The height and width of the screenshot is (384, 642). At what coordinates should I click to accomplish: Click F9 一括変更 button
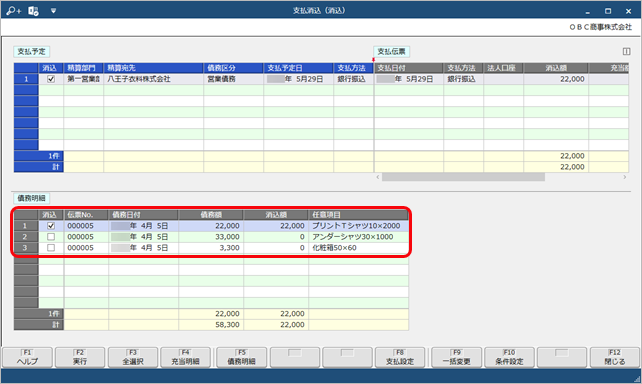(x=456, y=357)
